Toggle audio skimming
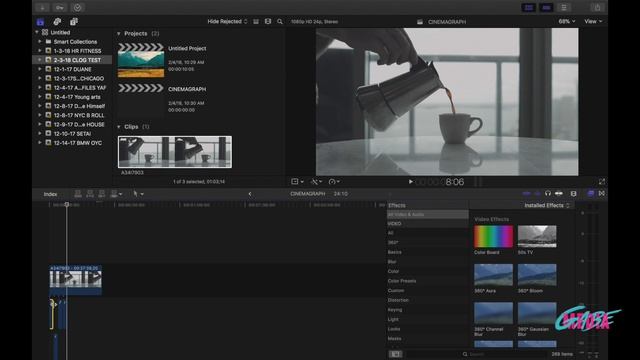 [x=538, y=193]
